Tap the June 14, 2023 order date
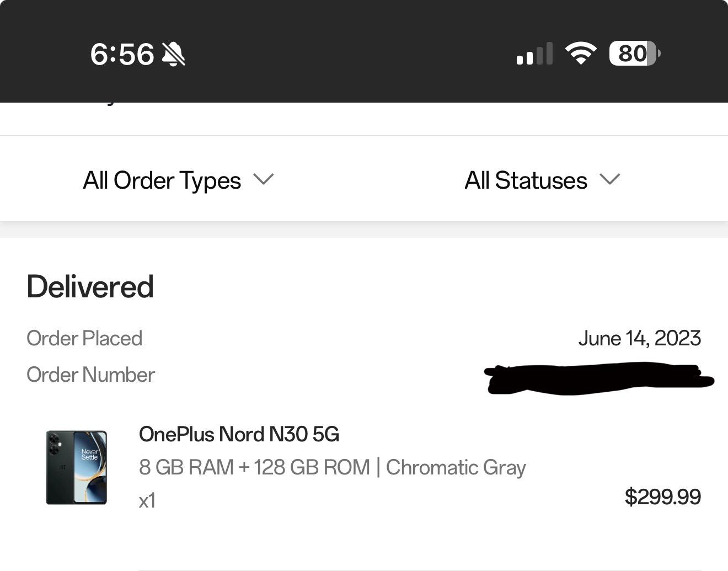The image size is (728, 571). 639,338
